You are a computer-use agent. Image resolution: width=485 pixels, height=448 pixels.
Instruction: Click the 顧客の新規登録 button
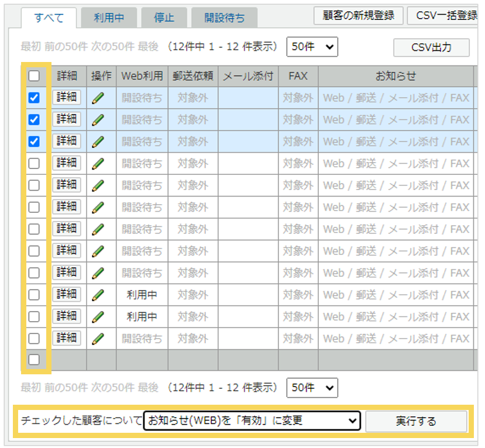(359, 15)
